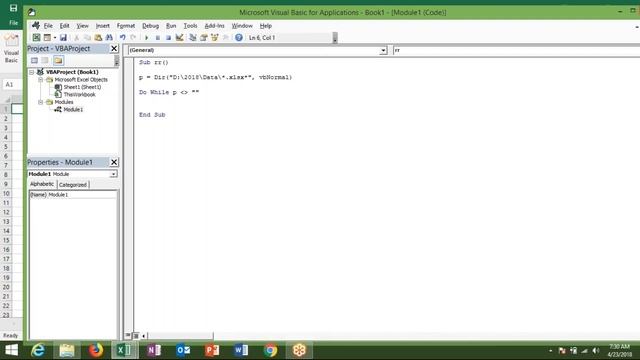Click the Redo arrow icon
The height and width of the screenshot is (360, 640).
point(133,38)
